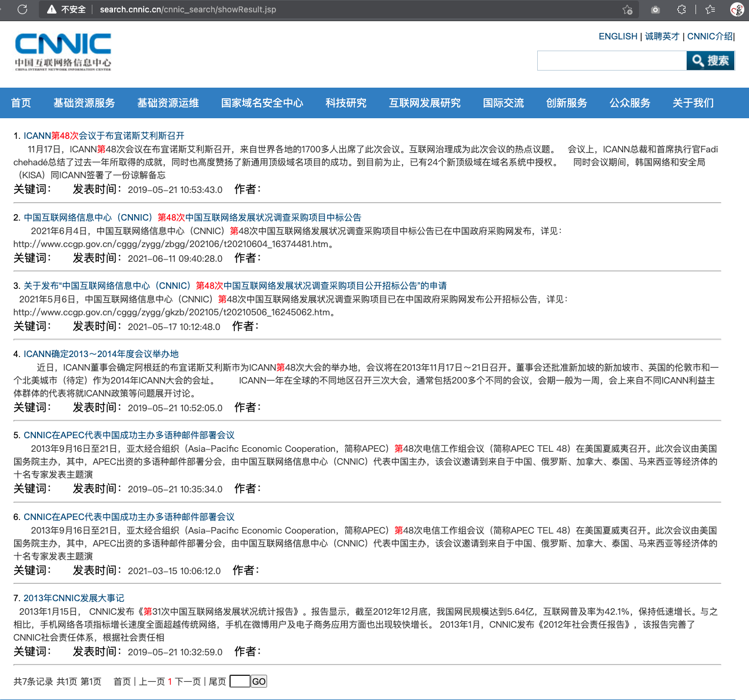749x700 pixels.
Task: Open the APEC result above the 2021-03-15 10:06:12.0 timestamp
Action: tap(129, 517)
